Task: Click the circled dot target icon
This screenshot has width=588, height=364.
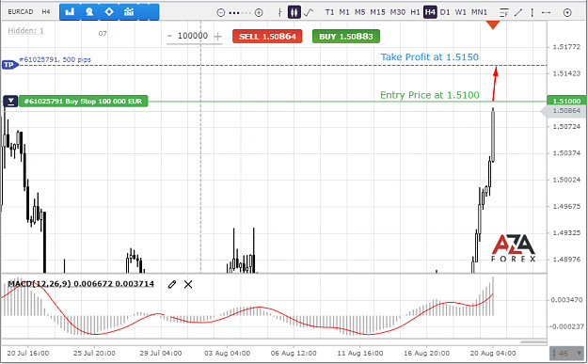Action: coord(567,13)
